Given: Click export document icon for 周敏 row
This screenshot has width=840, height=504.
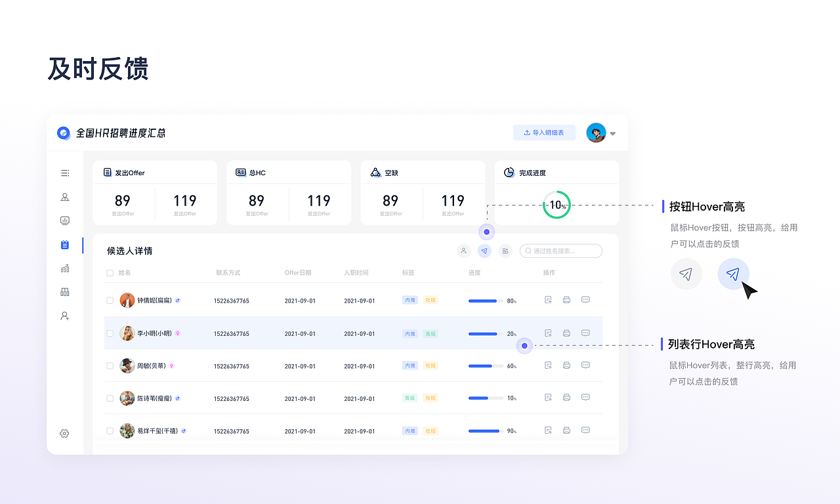Looking at the screenshot, I should point(548,366).
